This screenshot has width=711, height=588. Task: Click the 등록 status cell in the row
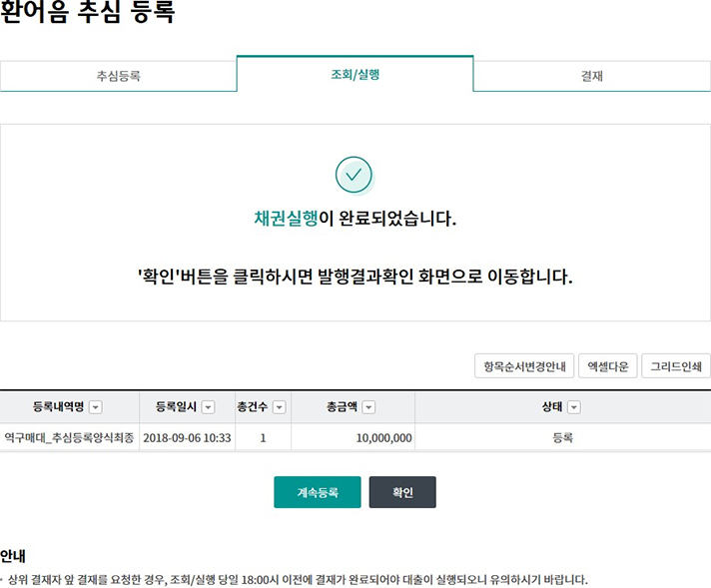point(562,437)
